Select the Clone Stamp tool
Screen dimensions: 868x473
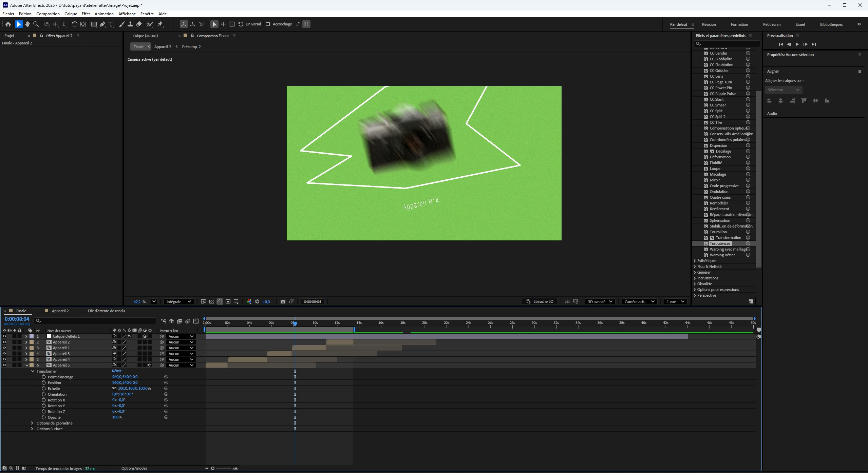130,24
